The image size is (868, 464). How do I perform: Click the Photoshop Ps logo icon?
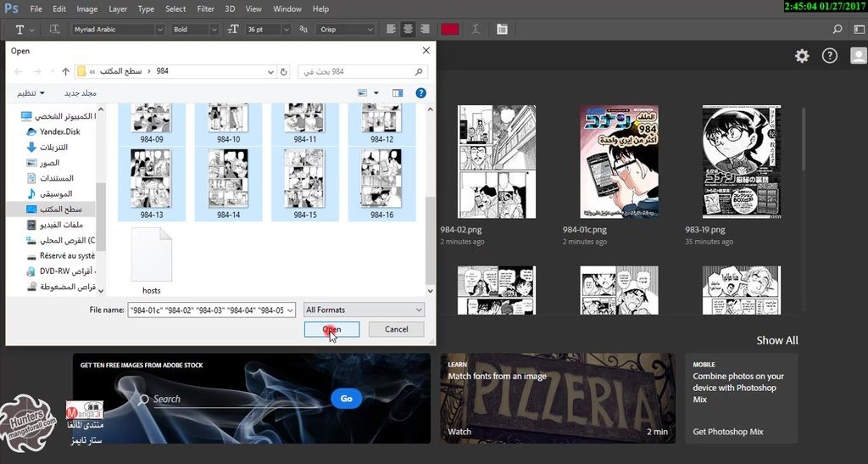tap(11, 8)
